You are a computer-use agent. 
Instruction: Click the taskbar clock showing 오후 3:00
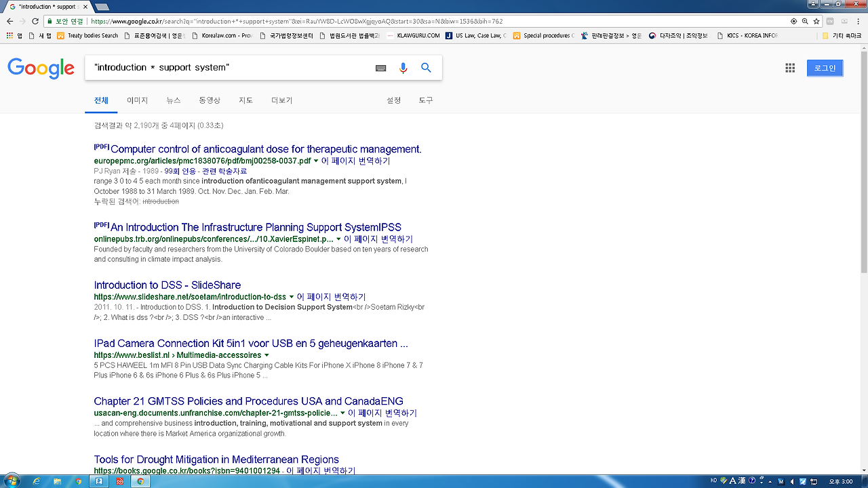(x=841, y=481)
